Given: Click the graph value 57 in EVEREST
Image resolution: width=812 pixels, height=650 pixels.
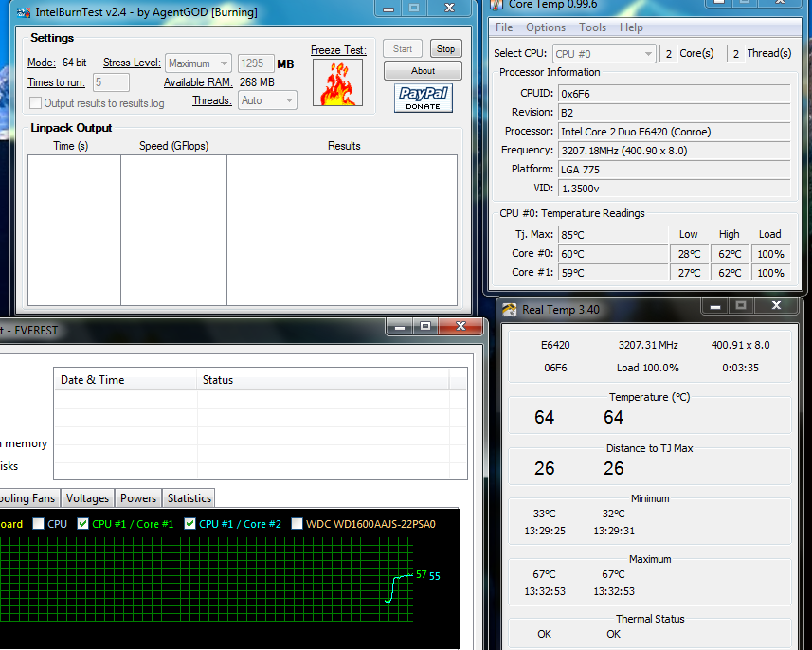Looking at the screenshot, I should (421, 574).
